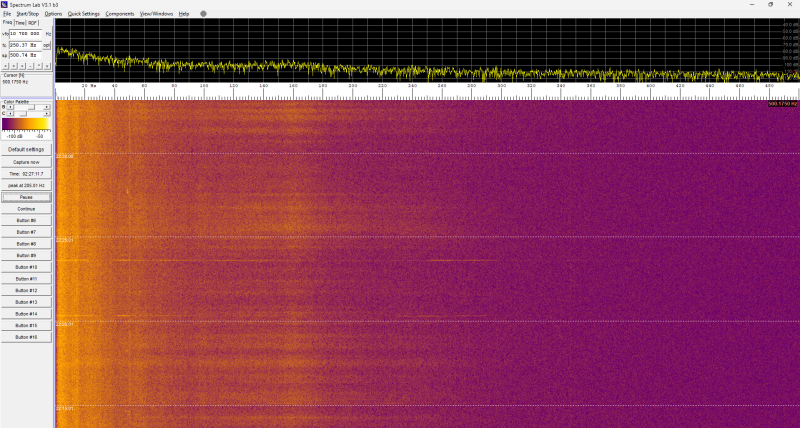Image resolution: width=800 pixels, height=428 pixels.
Task: Open the Help menu
Action: click(184, 14)
